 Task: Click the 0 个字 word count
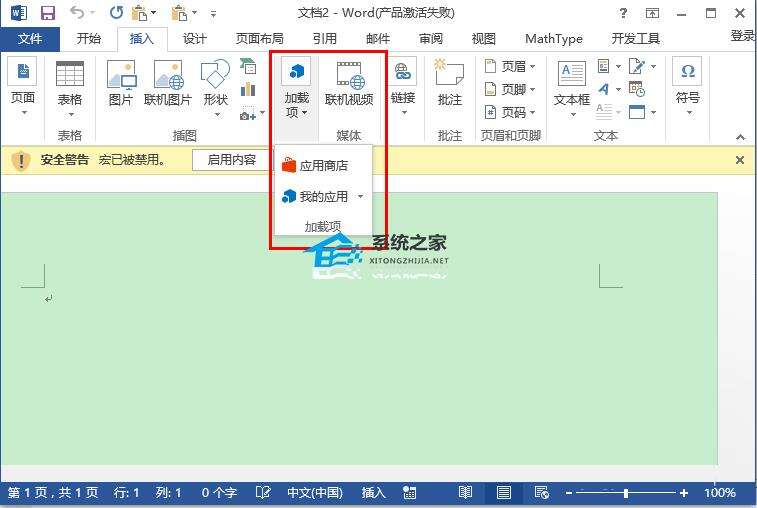[219, 493]
